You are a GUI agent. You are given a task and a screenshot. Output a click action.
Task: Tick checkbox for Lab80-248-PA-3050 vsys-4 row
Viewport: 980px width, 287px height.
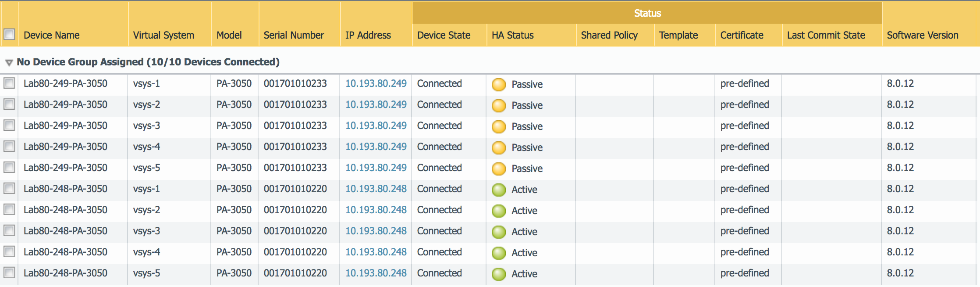[9, 252]
